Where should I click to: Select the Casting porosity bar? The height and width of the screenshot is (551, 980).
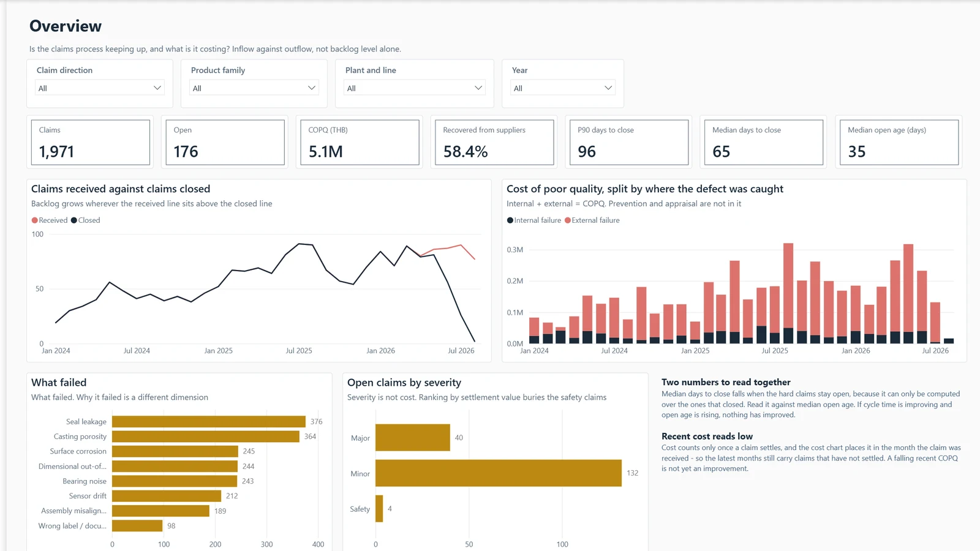click(x=206, y=437)
